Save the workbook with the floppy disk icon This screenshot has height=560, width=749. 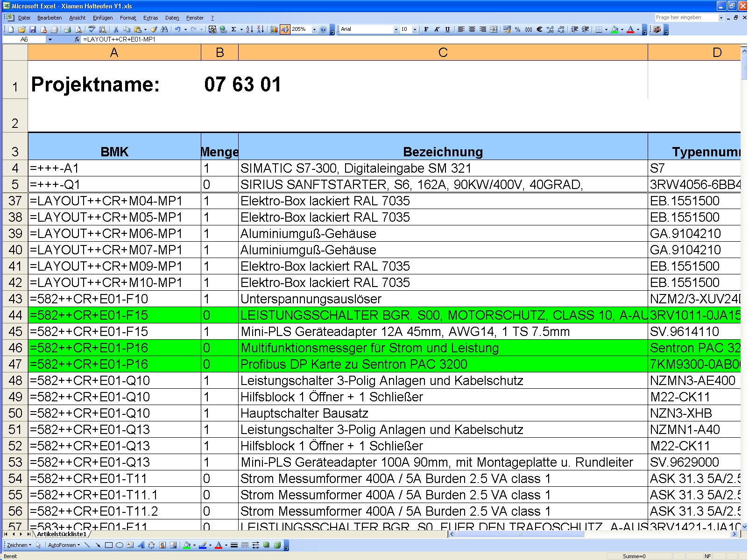tap(33, 29)
